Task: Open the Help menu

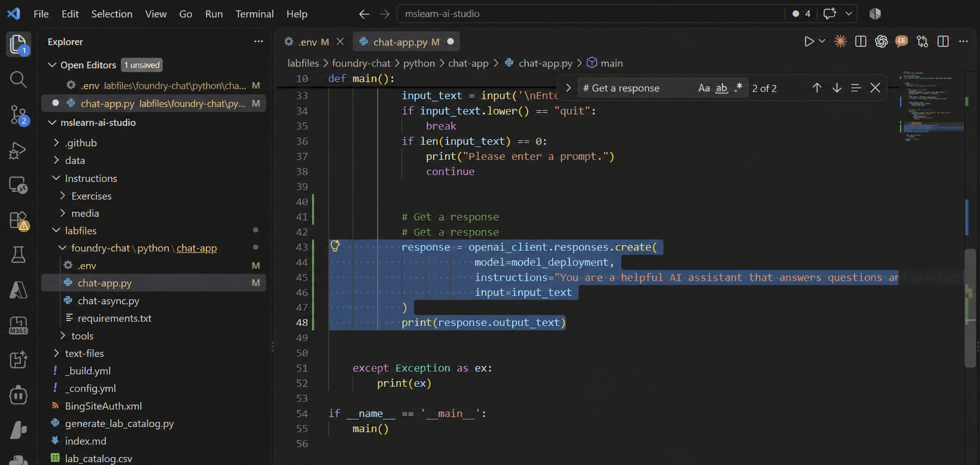Action: [x=297, y=14]
